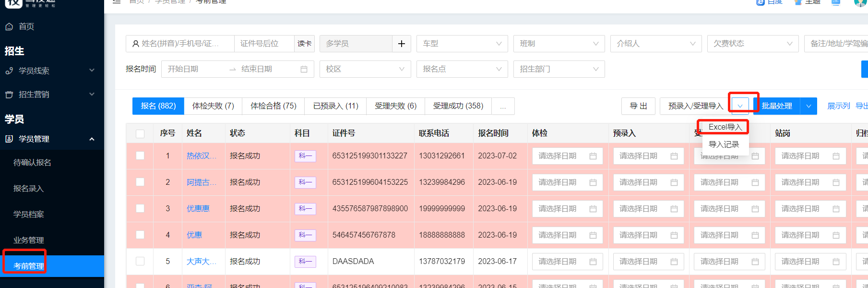Select the 受理失败 (6) tab
Image resolution: width=868 pixels, height=288 pixels.
pyautogui.click(x=395, y=106)
